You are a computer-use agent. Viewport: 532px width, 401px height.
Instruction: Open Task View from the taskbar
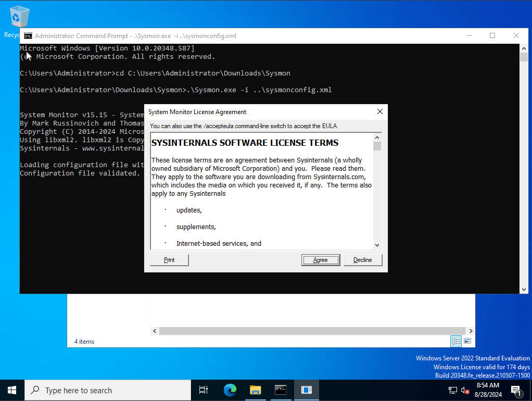[x=203, y=390]
